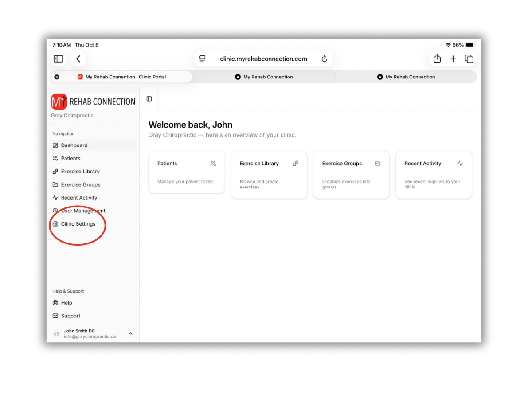Click 'Organize exercises into groups' text
This screenshot has height=399, width=532.
(x=346, y=184)
